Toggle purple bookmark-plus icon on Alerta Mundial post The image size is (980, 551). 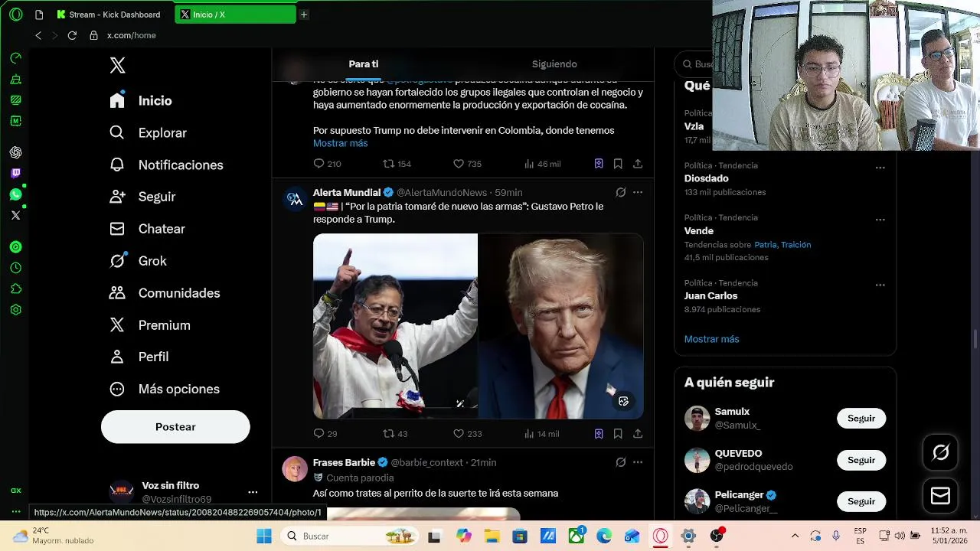point(599,434)
